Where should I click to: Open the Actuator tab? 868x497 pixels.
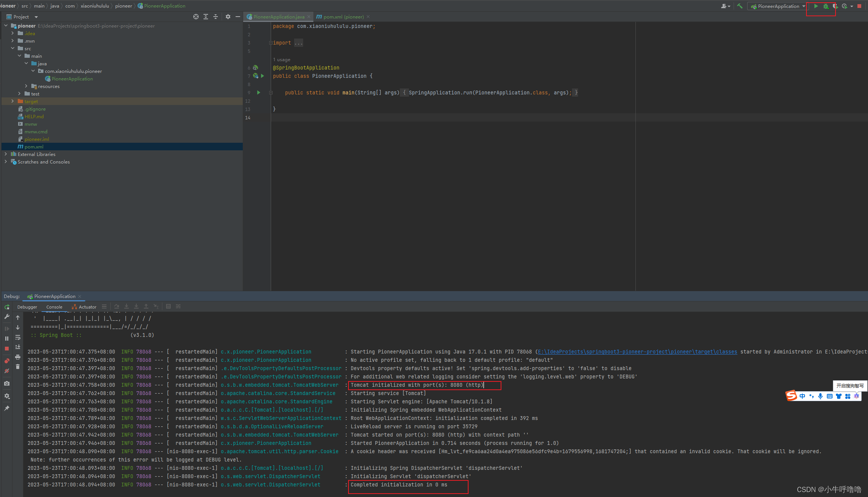coord(84,307)
